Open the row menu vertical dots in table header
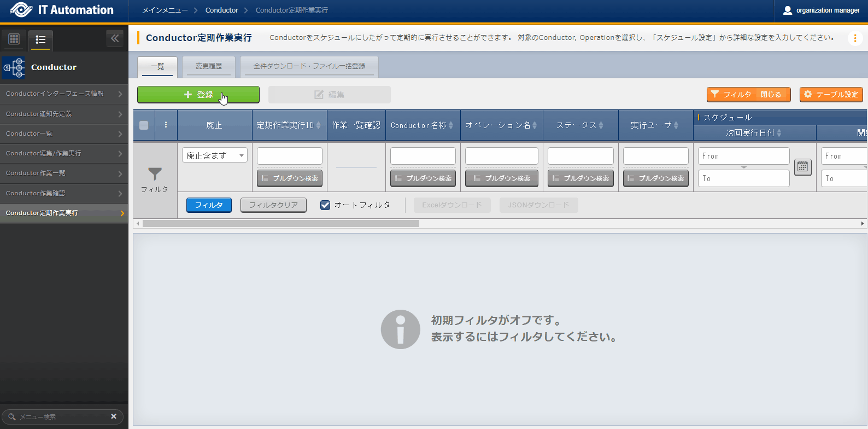 point(166,125)
